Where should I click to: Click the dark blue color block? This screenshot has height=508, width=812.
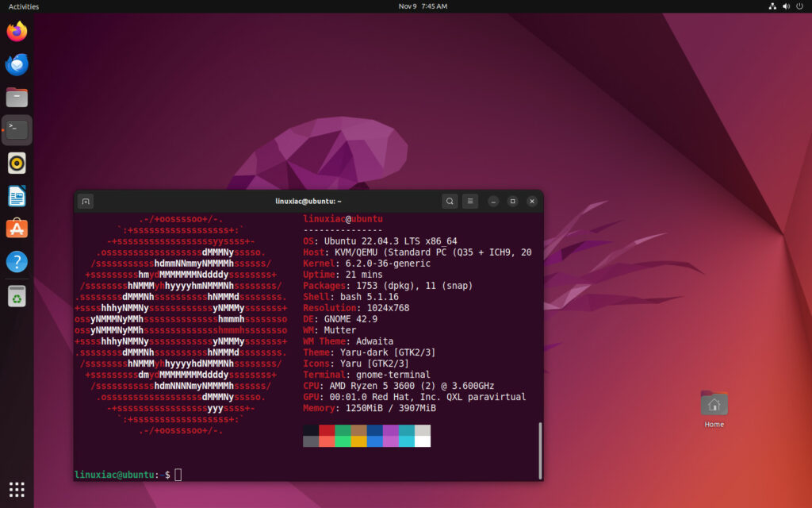click(374, 430)
